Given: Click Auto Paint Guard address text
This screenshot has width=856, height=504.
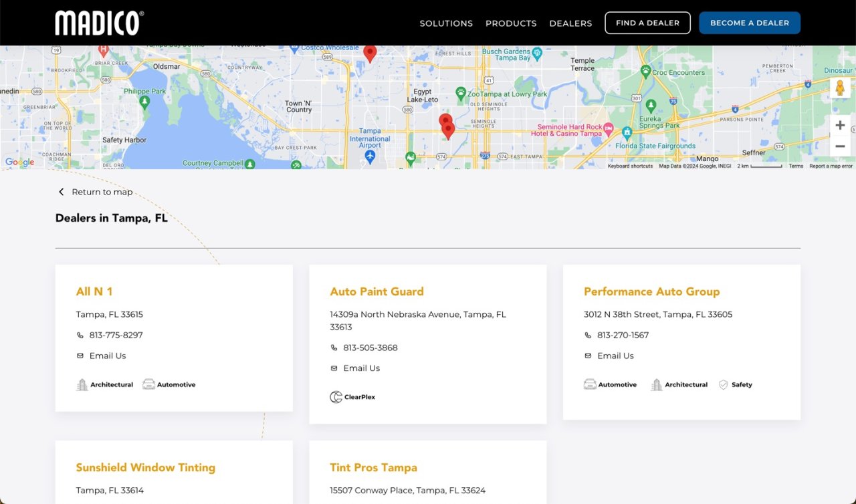Looking at the screenshot, I should [x=418, y=320].
